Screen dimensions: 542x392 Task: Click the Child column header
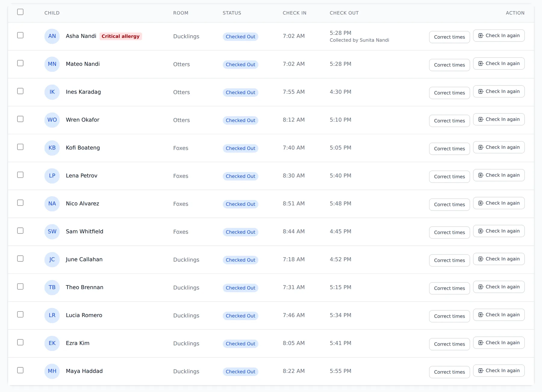(52, 13)
